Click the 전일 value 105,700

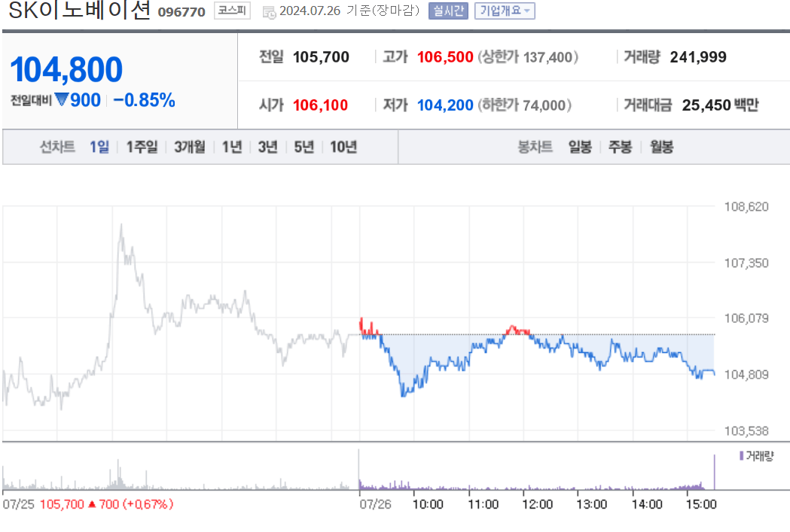point(321,57)
